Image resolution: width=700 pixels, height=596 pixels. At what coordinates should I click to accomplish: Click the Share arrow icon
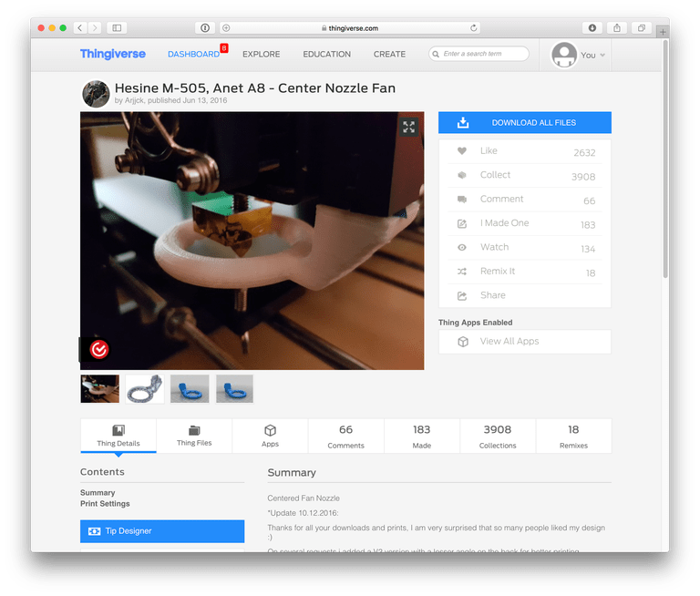462,295
